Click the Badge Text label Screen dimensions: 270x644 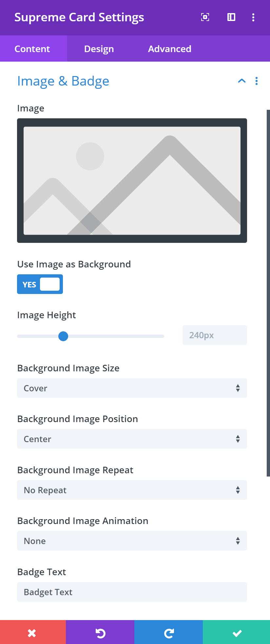click(x=42, y=572)
